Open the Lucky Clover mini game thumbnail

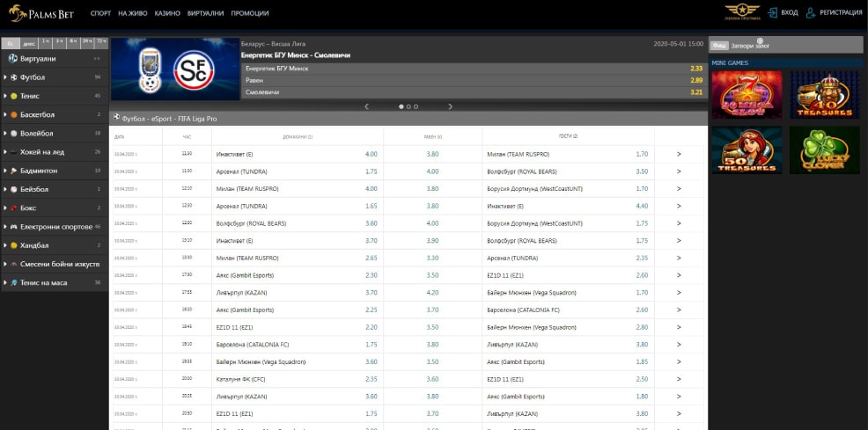click(x=824, y=149)
